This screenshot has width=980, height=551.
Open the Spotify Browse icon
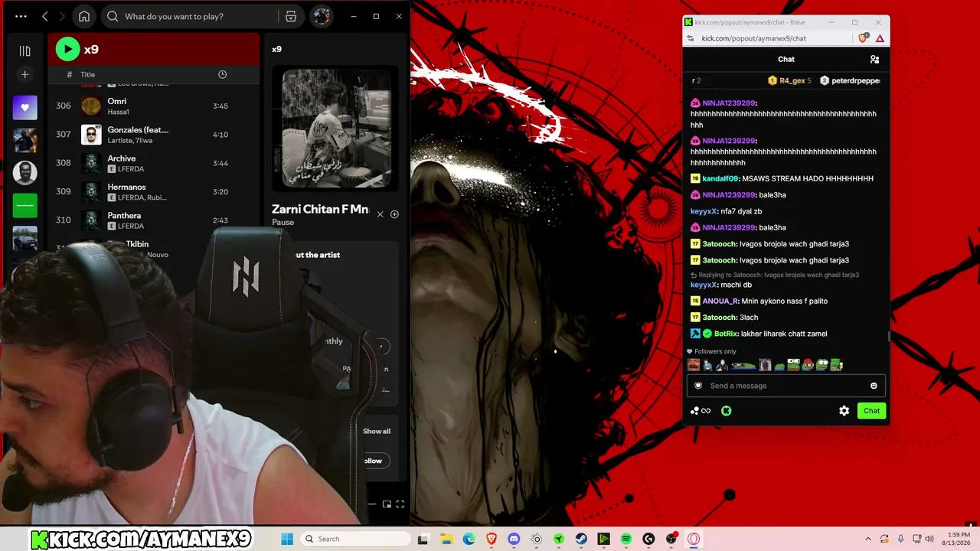tap(291, 16)
